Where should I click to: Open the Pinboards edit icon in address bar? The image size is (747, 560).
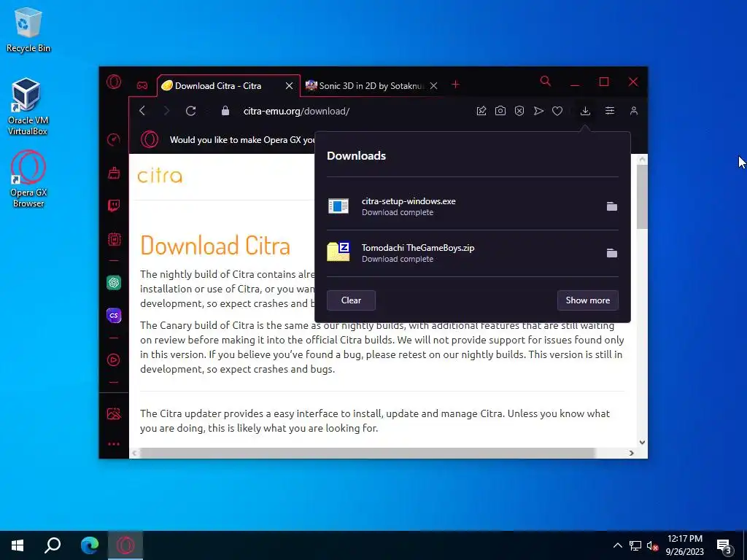(x=481, y=111)
